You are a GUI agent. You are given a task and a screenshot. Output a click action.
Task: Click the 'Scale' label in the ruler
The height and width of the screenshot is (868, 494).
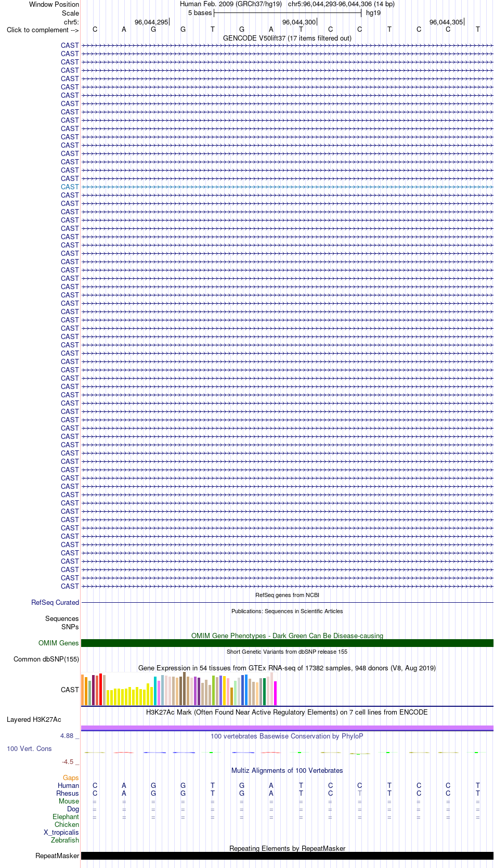(70, 13)
